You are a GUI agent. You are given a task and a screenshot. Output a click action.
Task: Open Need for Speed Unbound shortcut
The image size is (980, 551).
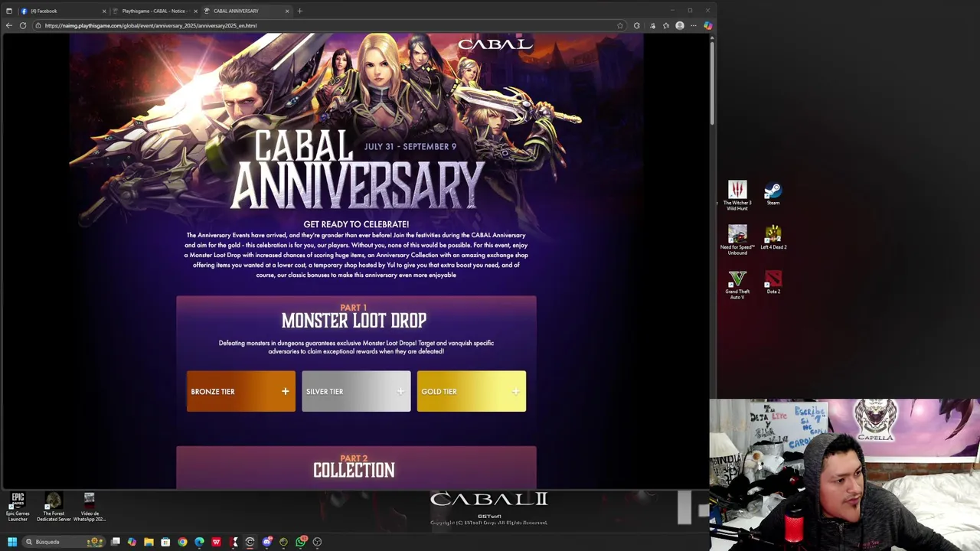(737, 240)
